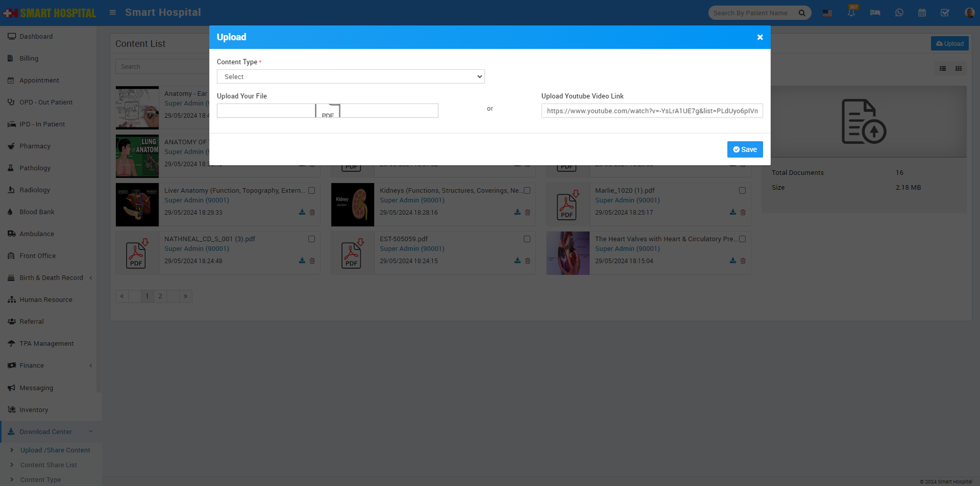
Task: Click the notification bell icon
Action: [851, 13]
